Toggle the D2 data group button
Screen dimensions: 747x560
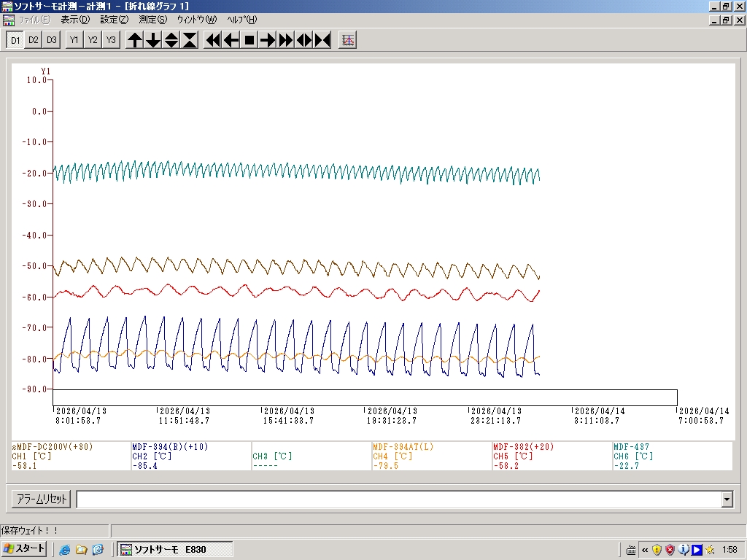tap(34, 40)
